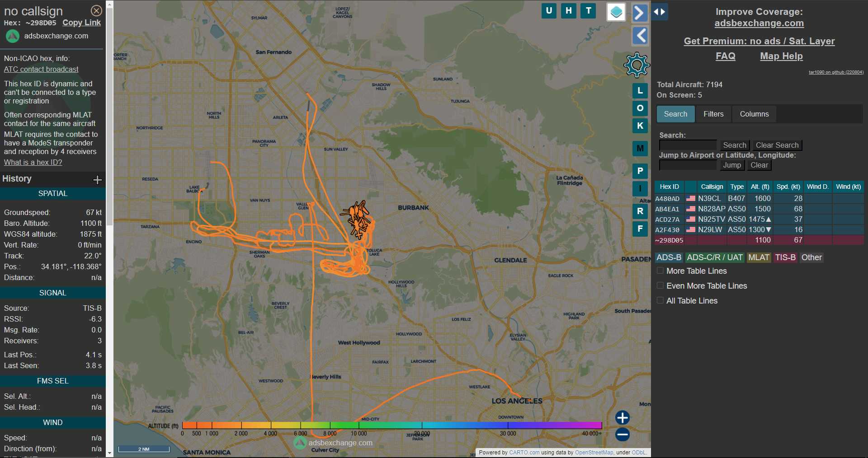Open What is a hex ID link
The height and width of the screenshot is (458, 868).
tap(33, 162)
